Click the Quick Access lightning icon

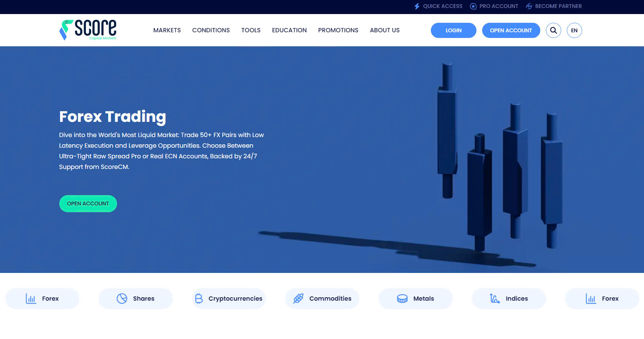(417, 6)
